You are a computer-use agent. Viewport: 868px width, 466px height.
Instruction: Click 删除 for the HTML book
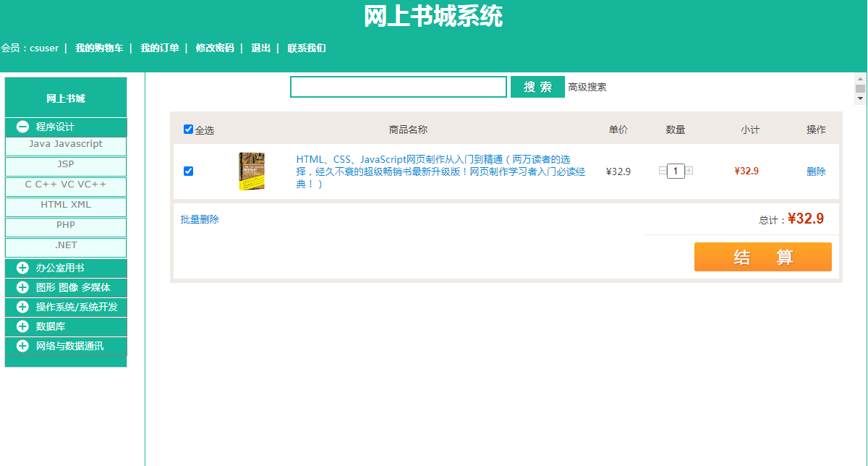click(x=816, y=171)
